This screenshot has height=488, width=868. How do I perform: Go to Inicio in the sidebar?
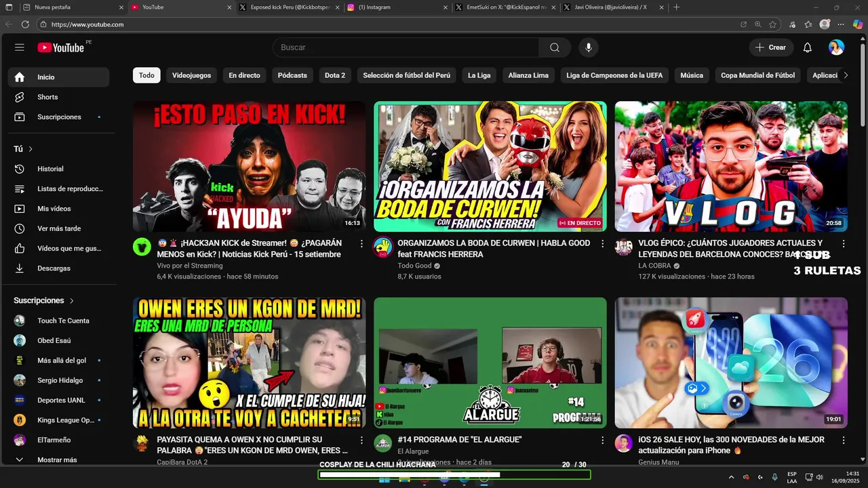(58, 77)
